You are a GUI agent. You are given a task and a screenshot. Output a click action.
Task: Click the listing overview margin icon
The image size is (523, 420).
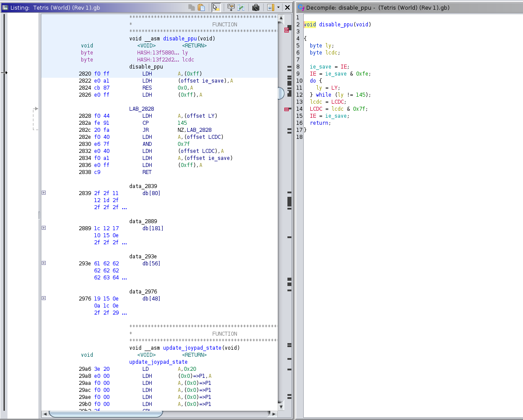click(x=270, y=7)
